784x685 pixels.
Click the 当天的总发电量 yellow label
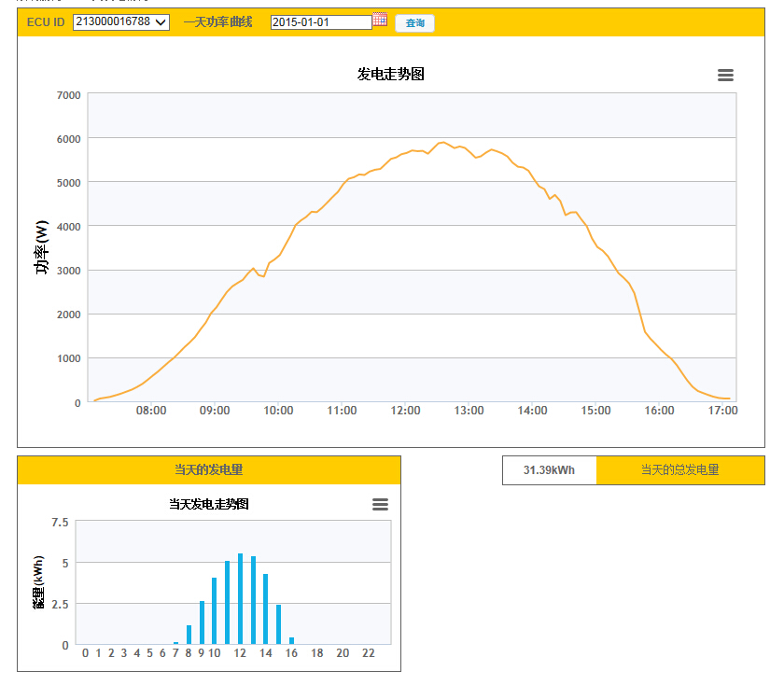tap(679, 470)
